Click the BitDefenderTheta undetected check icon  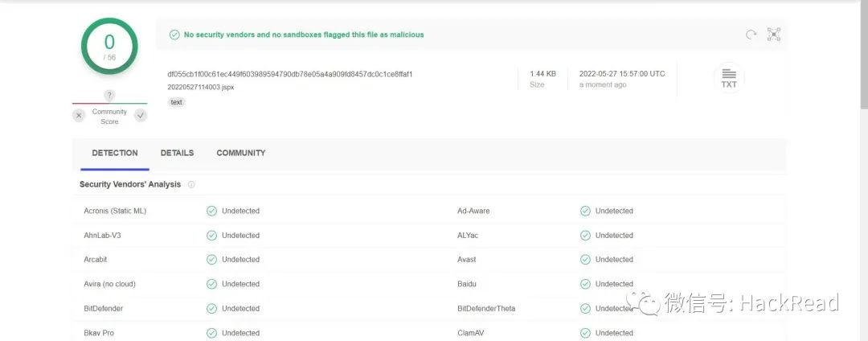[x=585, y=308]
